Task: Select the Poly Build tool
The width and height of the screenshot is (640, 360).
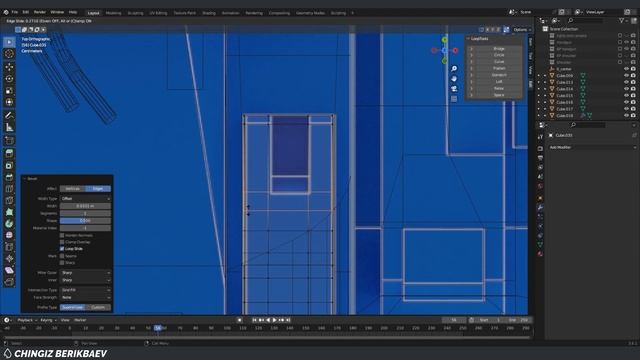Action: coord(9,212)
